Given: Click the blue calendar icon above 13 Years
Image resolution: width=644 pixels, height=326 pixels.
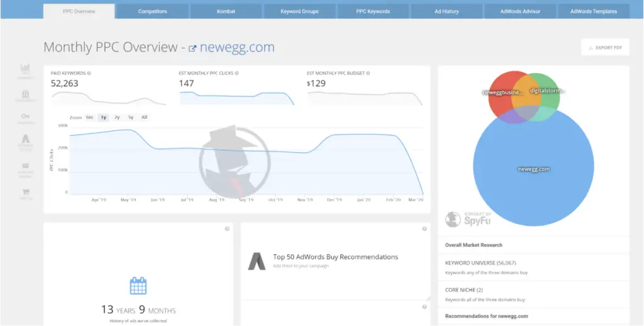Looking at the screenshot, I should [x=138, y=286].
